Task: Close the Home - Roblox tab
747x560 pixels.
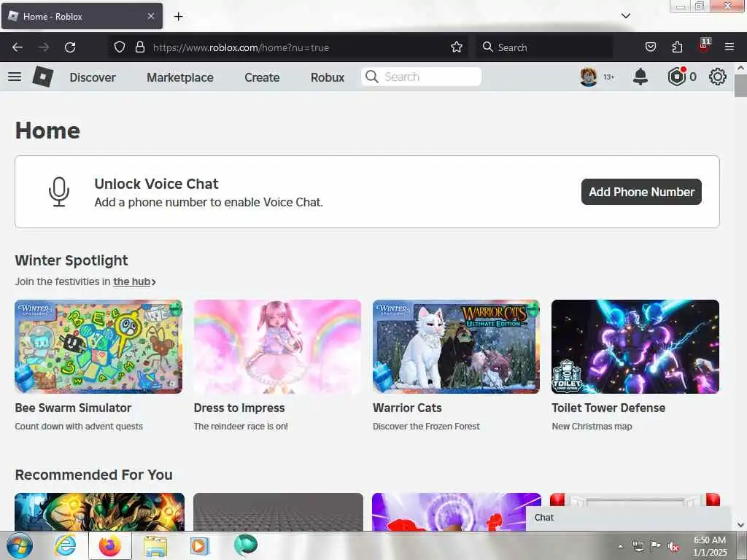Action: 150,16
